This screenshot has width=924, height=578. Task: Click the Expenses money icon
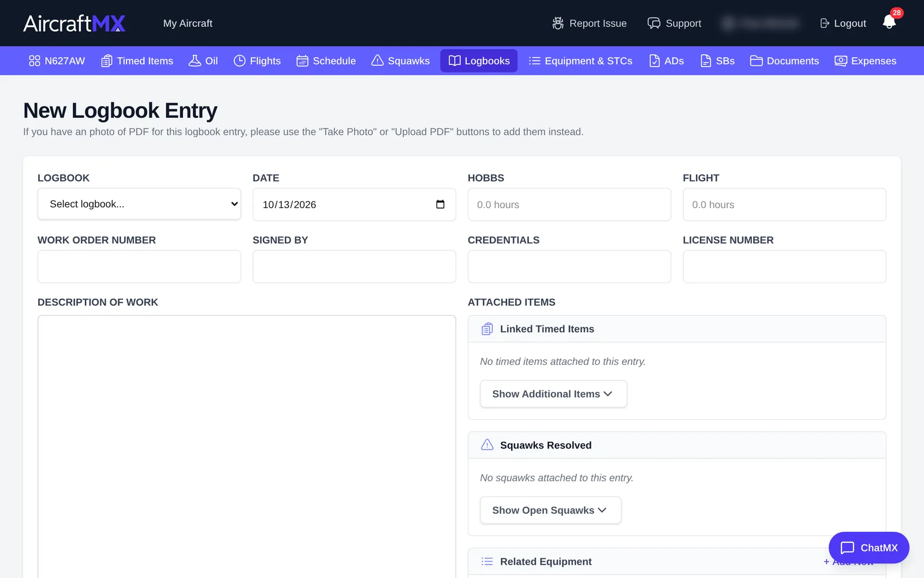click(x=841, y=61)
